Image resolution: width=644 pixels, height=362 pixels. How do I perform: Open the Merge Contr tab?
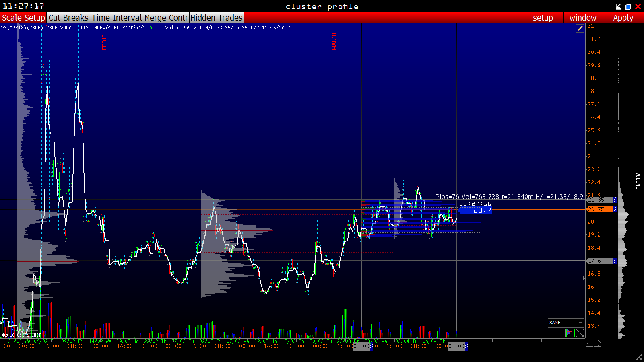click(166, 18)
